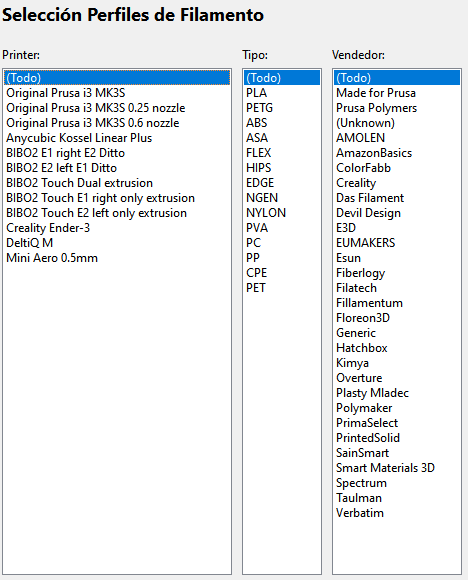
Task: Select (Todo) in the Tipo list
Action: click(x=282, y=78)
